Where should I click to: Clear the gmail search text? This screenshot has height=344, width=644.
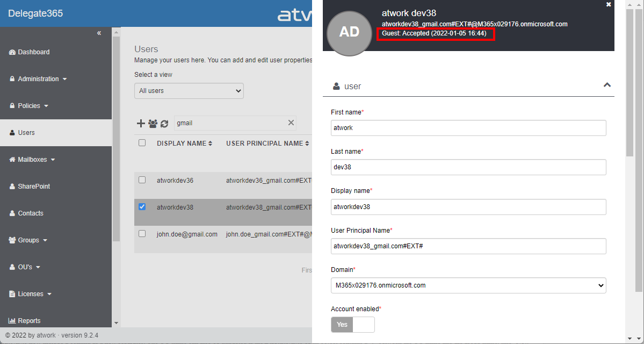[291, 123]
